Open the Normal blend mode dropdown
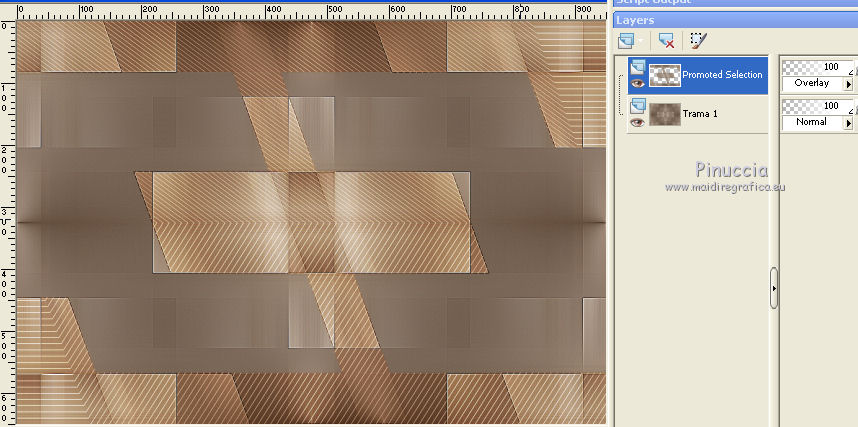Image resolution: width=858 pixels, height=427 pixels. coord(849,123)
